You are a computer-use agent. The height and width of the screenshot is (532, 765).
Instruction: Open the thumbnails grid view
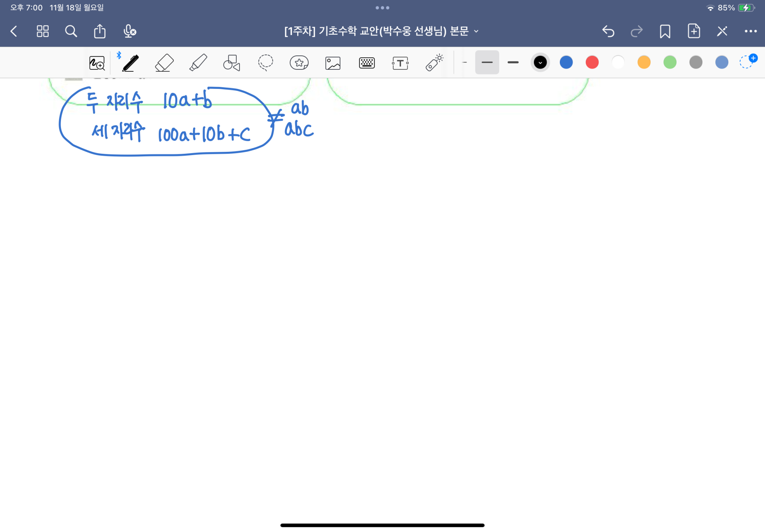(x=43, y=31)
